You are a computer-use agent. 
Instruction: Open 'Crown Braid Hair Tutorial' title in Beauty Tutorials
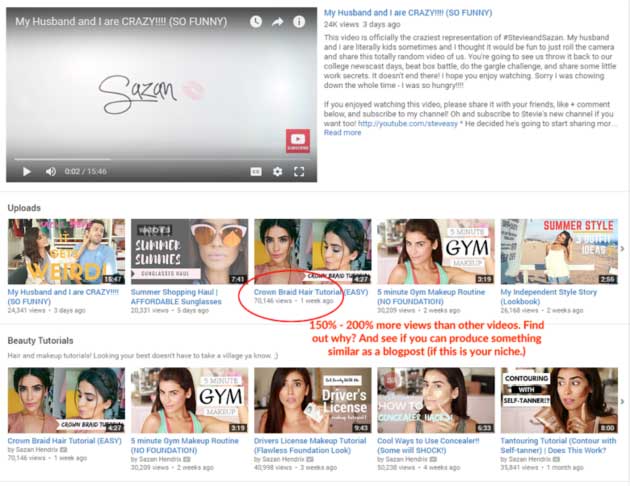click(64, 441)
